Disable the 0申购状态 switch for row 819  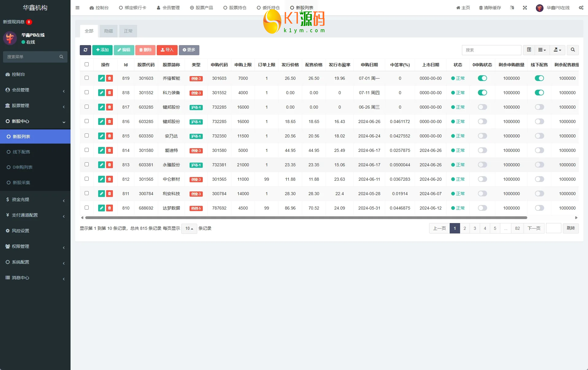tap(482, 78)
